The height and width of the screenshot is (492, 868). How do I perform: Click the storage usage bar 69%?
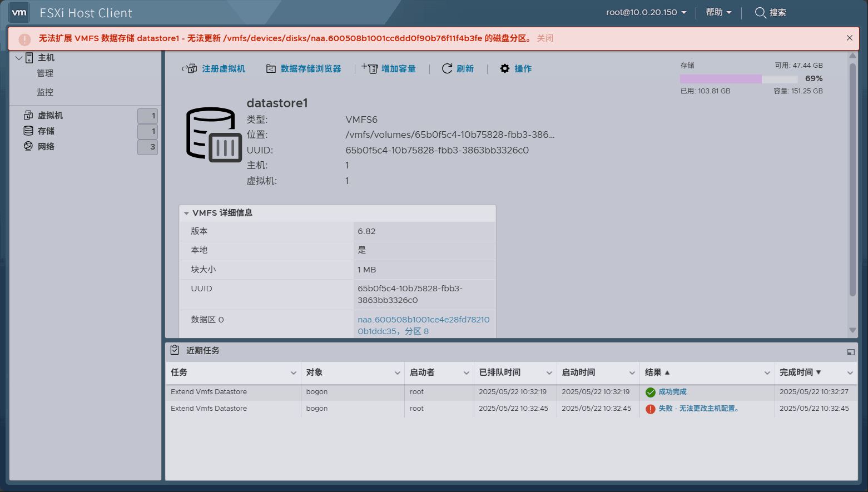739,79
